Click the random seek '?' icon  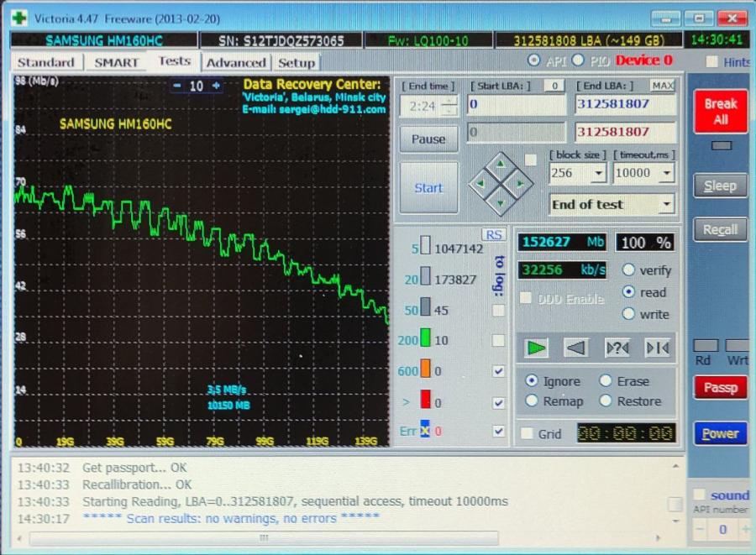(617, 348)
